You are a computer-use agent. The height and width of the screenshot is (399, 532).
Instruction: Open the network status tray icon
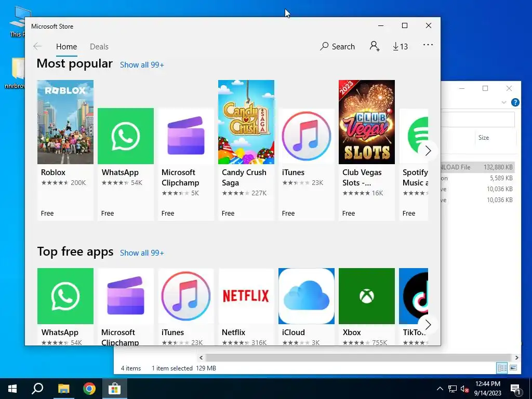453,389
